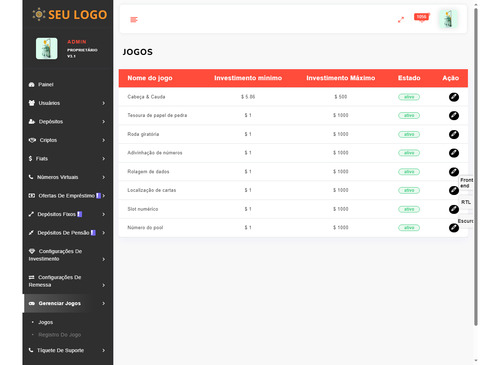Click the Depósitos sidebar icon

tap(32, 122)
